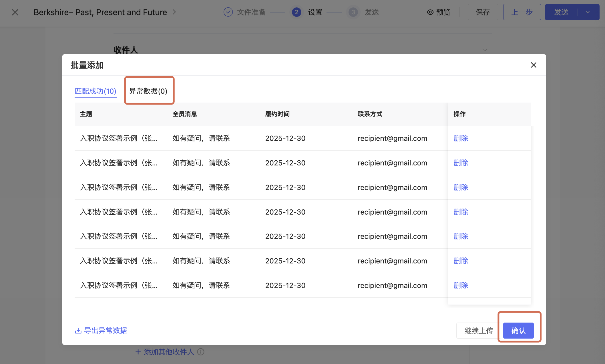Go back with the 上一步 button

click(522, 12)
